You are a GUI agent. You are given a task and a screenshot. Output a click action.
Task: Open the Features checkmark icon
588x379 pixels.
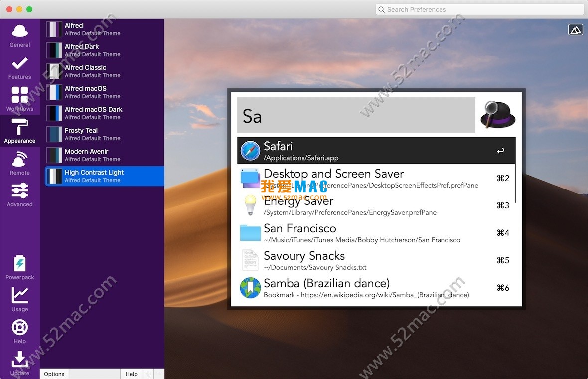click(20, 63)
